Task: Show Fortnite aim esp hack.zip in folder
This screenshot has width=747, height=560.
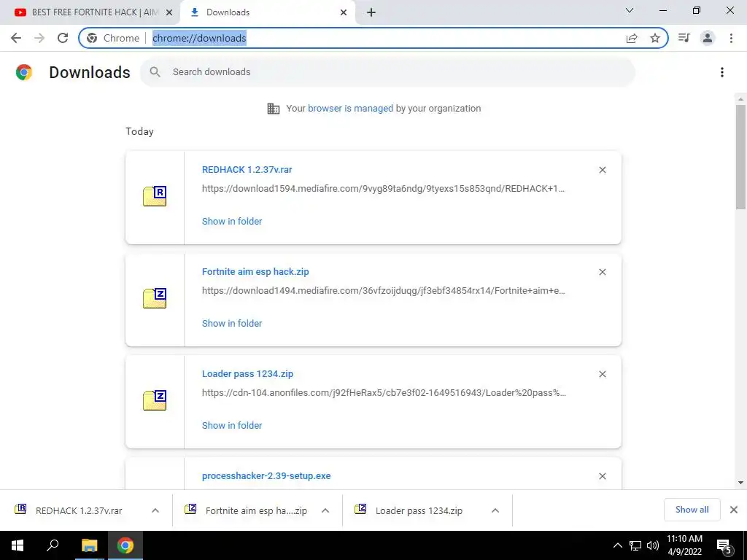Action: click(x=232, y=323)
